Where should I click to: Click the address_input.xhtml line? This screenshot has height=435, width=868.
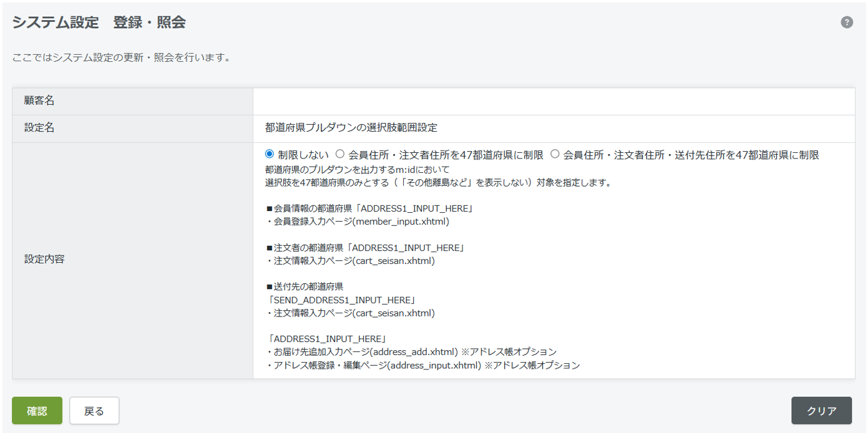423,366
